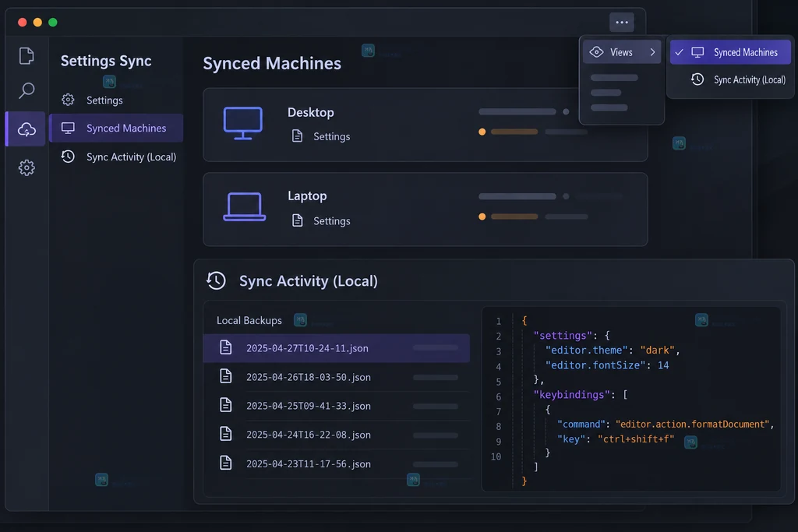
Task: Click "editor.action.formatDocument" value in JSON preview
Action: click(692, 425)
